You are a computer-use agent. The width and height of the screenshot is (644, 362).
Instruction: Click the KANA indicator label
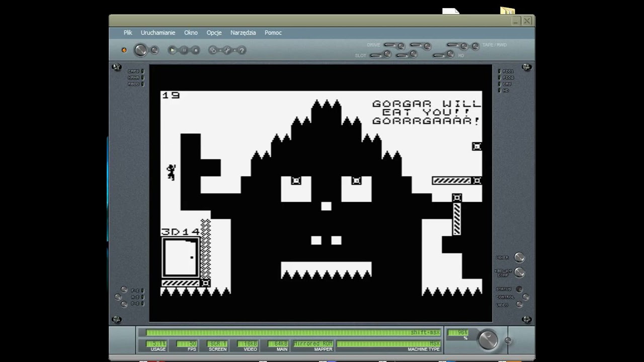tap(133, 77)
